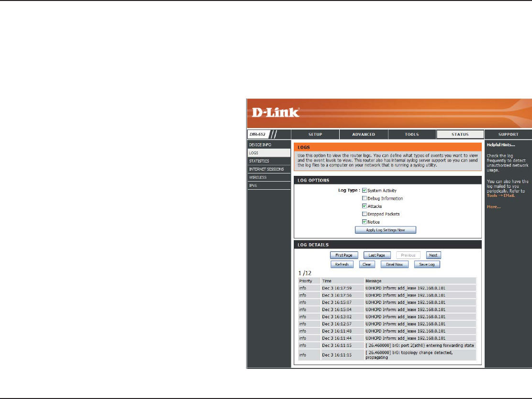Select the log entry at Dec 3 16:17:56

(x=387, y=295)
